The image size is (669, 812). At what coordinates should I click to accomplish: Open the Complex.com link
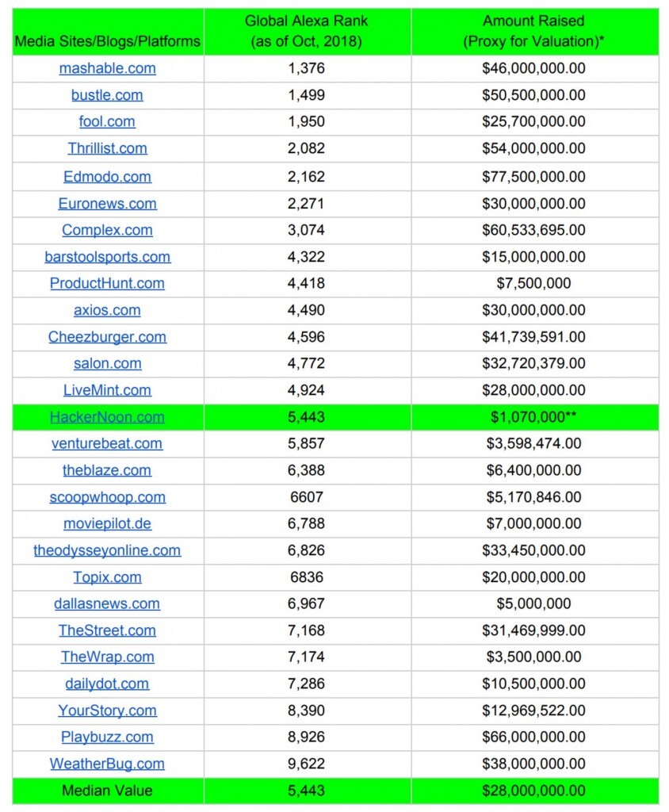107,230
